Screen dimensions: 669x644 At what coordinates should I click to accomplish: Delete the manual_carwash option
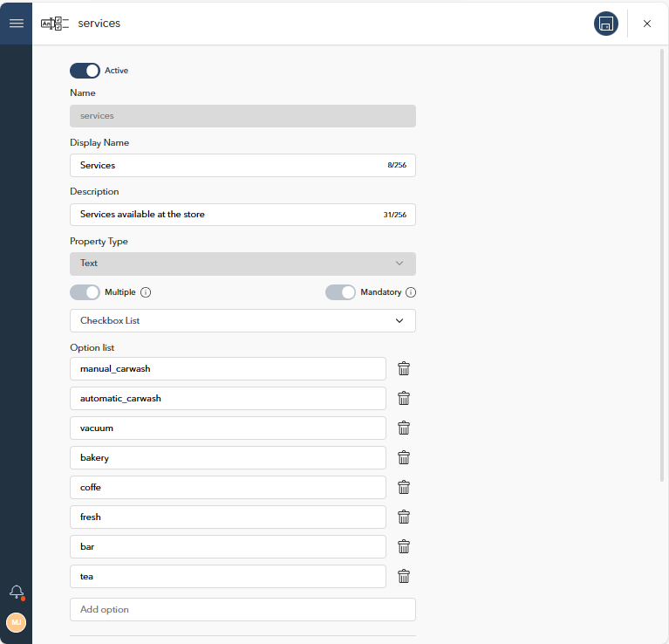(x=404, y=369)
